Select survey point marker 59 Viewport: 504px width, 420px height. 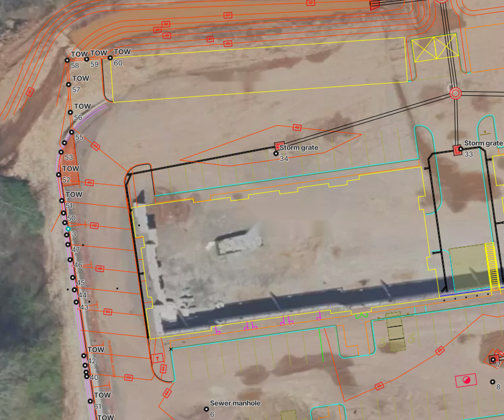[87, 59]
